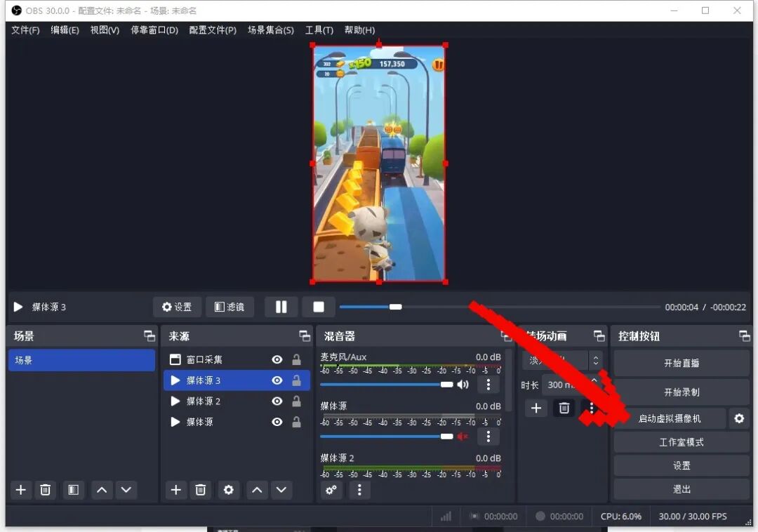Screen dimensions: 758x532
Task: Toggle visibility of 媒体源 2 source
Action: click(277, 401)
